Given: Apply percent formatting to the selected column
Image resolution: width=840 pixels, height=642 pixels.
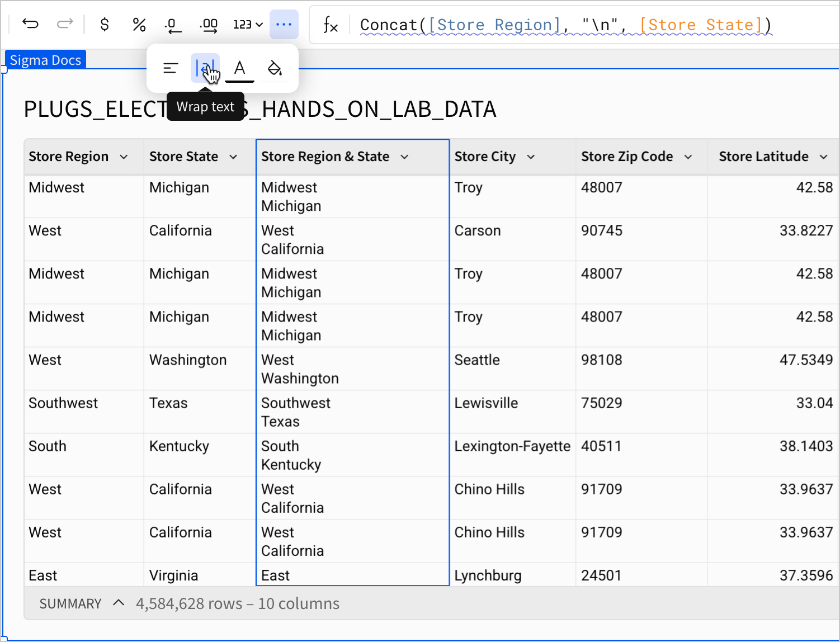Looking at the screenshot, I should pyautogui.click(x=139, y=24).
